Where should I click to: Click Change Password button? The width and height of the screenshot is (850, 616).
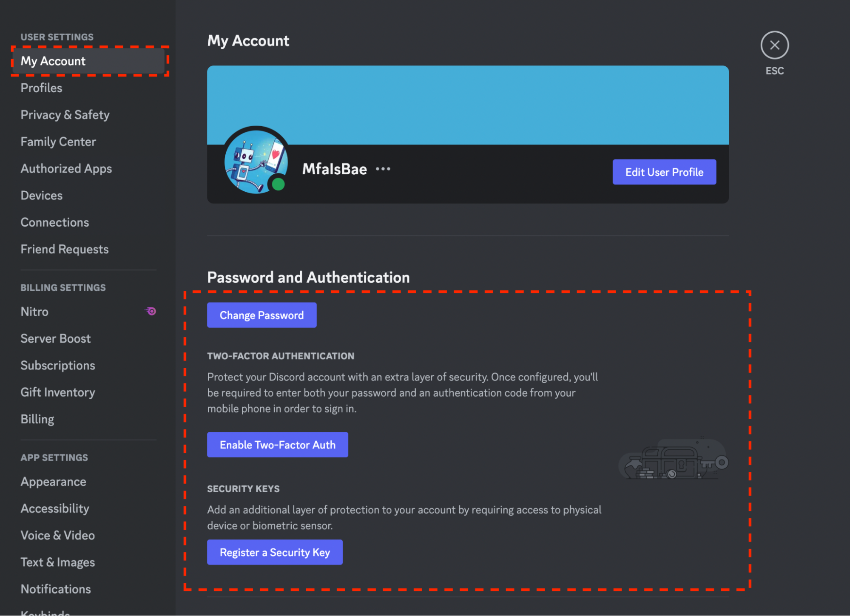click(x=262, y=315)
